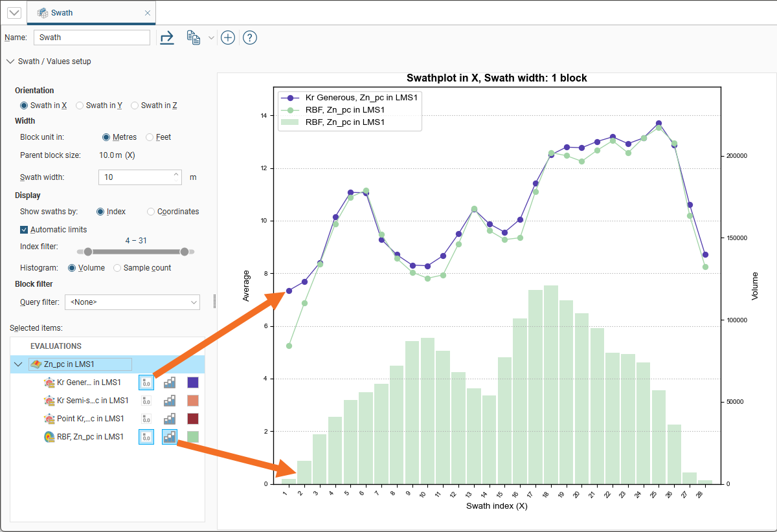Image resolution: width=777 pixels, height=532 pixels.
Task: Open dropdown arrow next to copy icon
Action: click(211, 38)
